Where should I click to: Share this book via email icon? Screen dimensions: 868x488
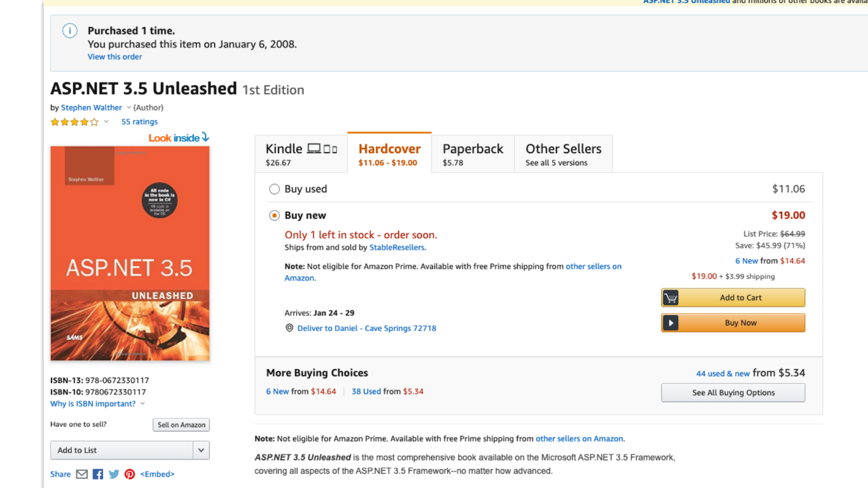pyautogui.click(x=82, y=474)
